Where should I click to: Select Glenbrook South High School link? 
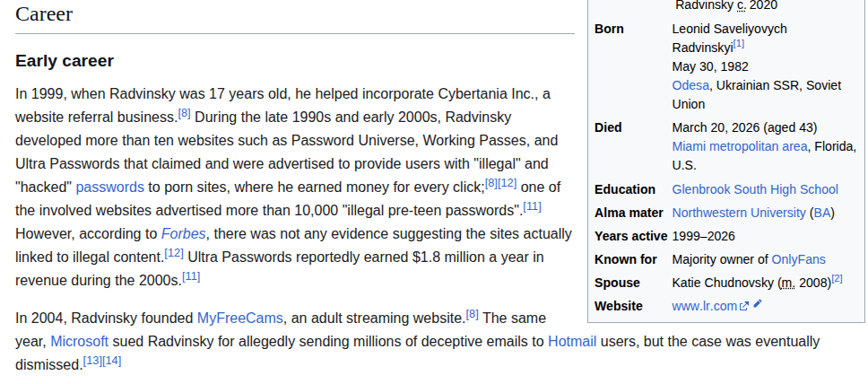(755, 189)
